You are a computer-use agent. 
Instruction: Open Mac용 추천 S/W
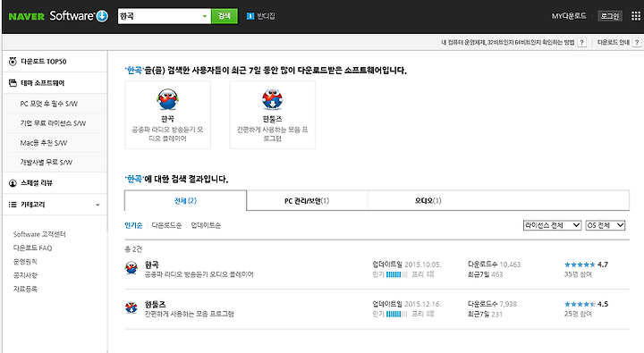coord(44,143)
